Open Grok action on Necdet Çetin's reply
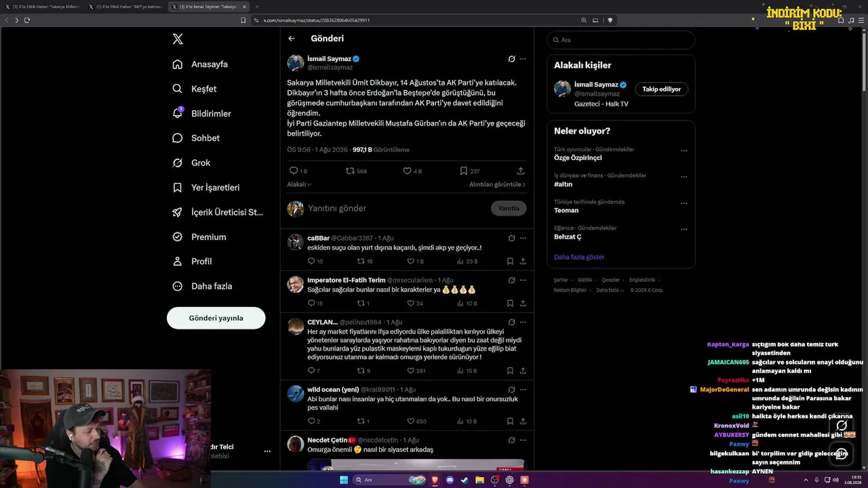Image resolution: width=868 pixels, height=488 pixels. pyautogui.click(x=512, y=440)
